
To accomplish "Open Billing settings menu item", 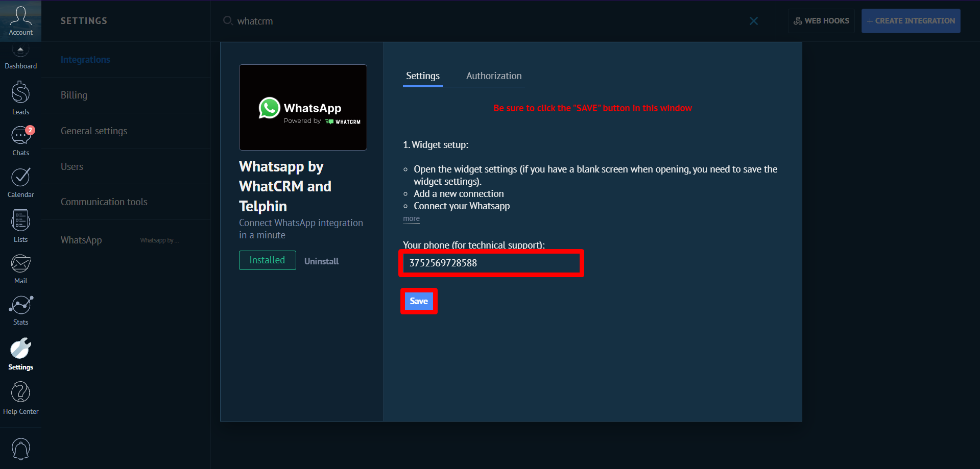I will pyautogui.click(x=74, y=95).
